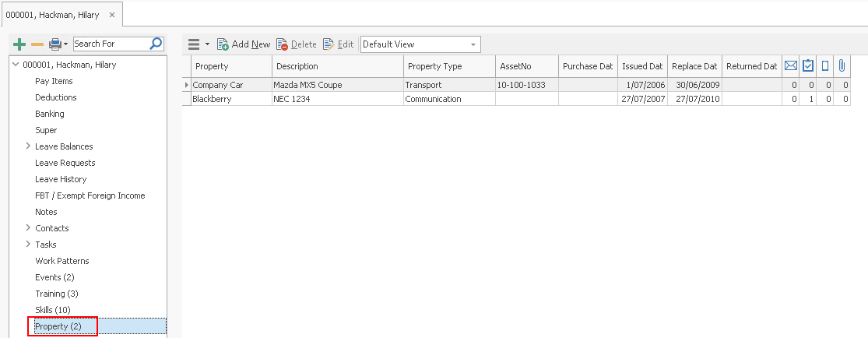Expand the Leave Balances tree node
This screenshot has width=868, height=338.
[x=28, y=146]
